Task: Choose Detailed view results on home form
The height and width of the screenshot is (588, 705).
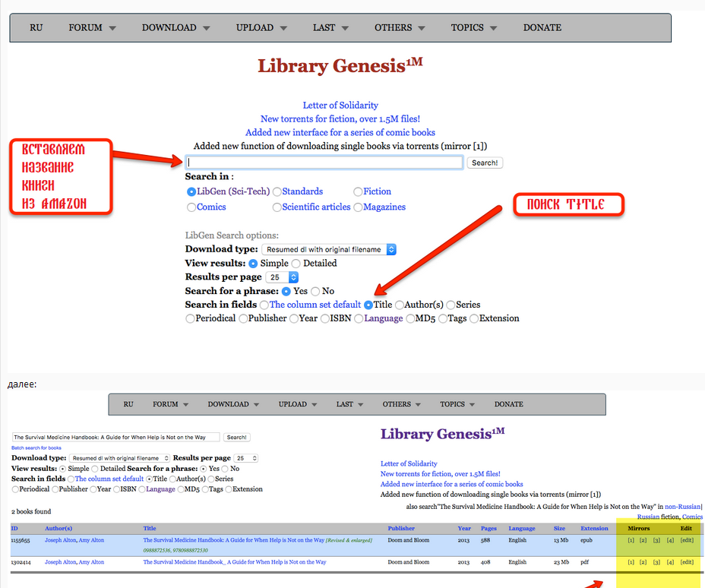Action: coord(296,264)
